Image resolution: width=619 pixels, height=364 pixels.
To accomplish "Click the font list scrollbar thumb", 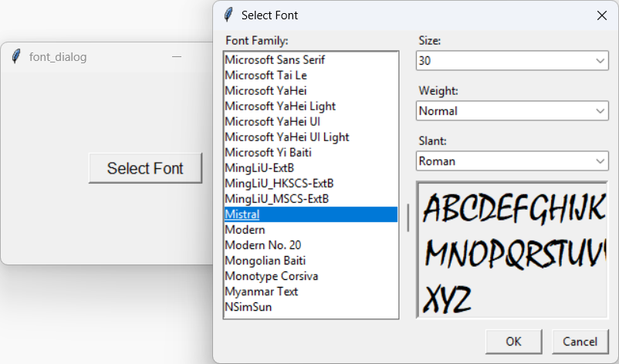I will pyautogui.click(x=408, y=217).
